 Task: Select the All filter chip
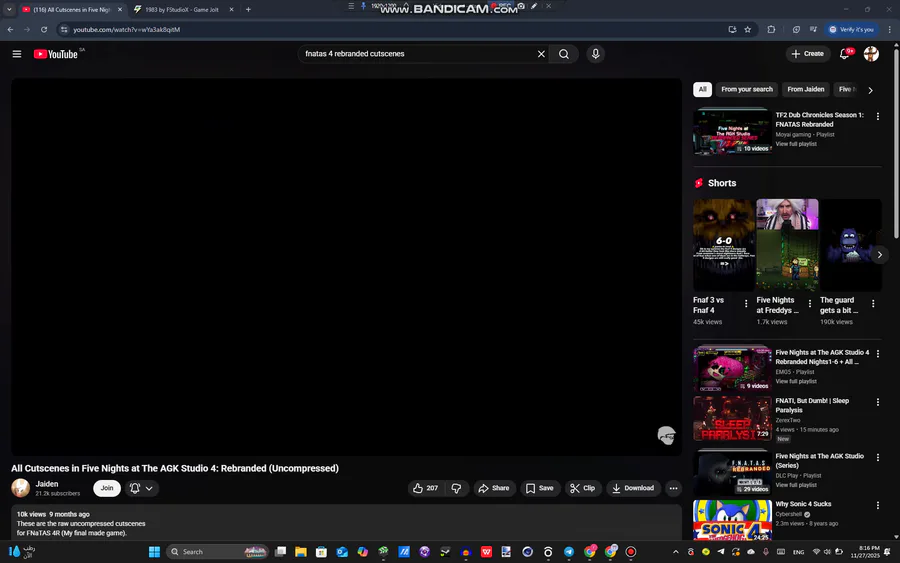(x=703, y=90)
